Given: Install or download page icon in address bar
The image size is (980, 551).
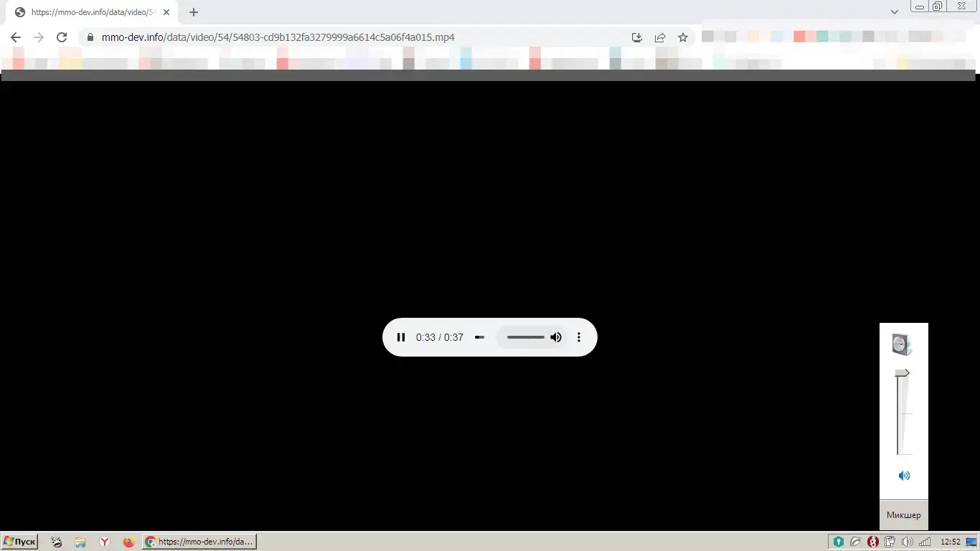Looking at the screenshot, I should (x=636, y=37).
